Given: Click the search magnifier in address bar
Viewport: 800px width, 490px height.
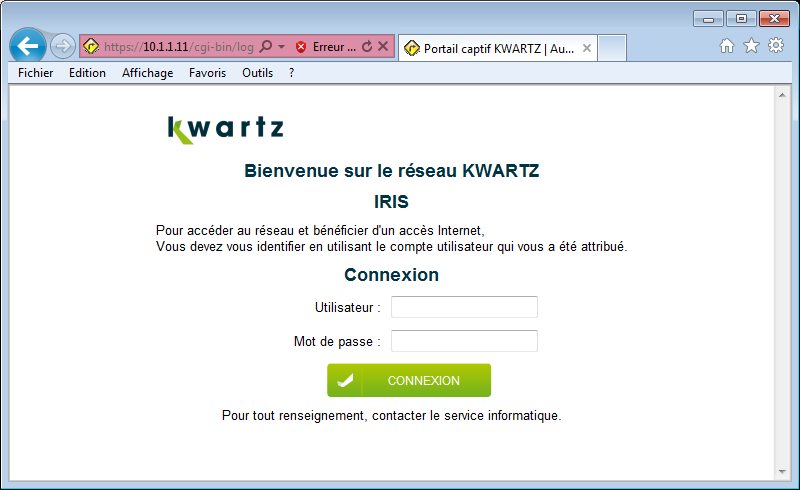Looking at the screenshot, I should coord(266,46).
